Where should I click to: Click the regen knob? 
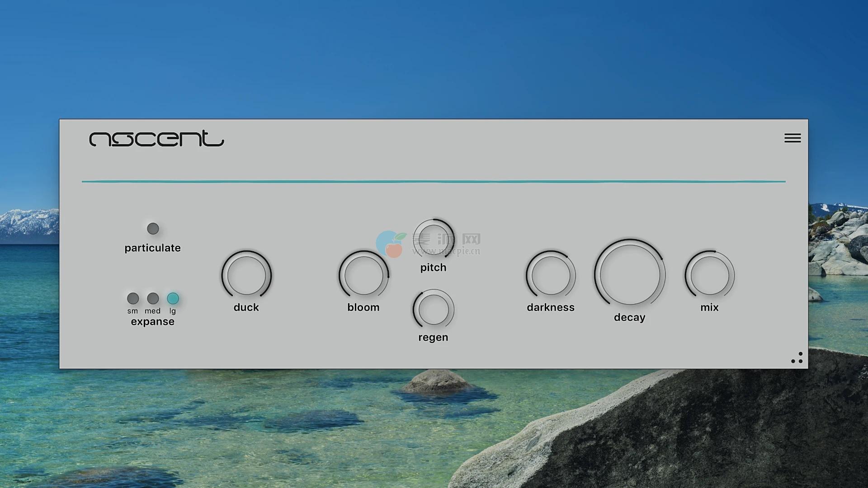tap(433, 310)
